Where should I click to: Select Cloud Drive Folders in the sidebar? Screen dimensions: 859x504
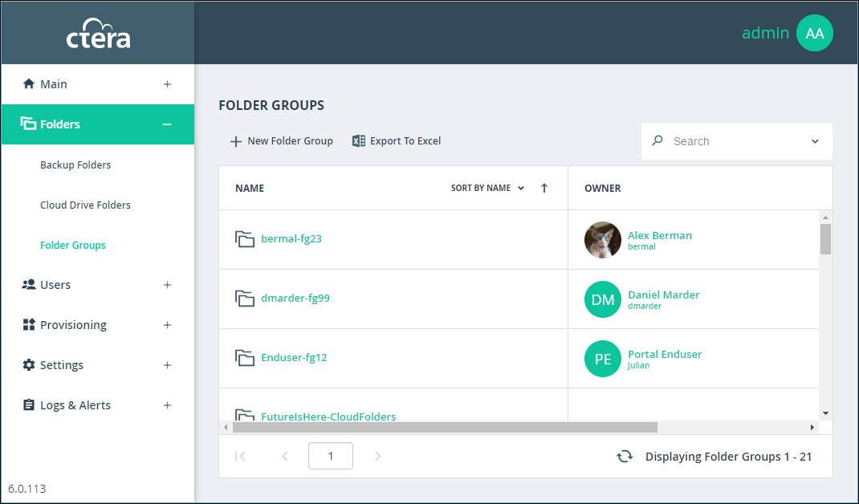coord(85,205)
